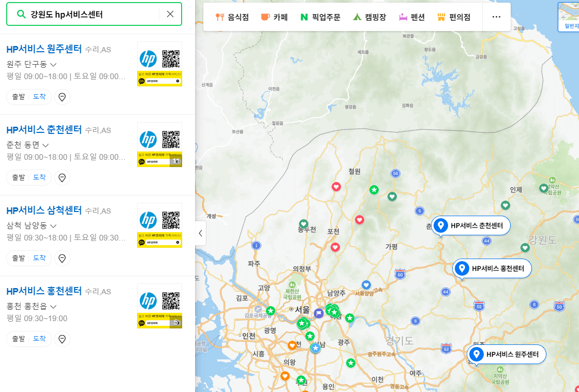Click the blue star marker near 성남

point(315,348)
